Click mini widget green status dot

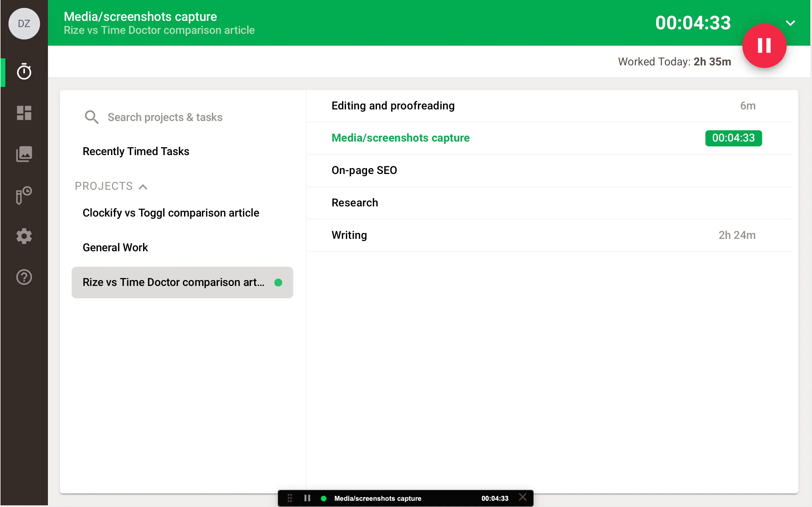pyautogui.click(x=323, y=498)
